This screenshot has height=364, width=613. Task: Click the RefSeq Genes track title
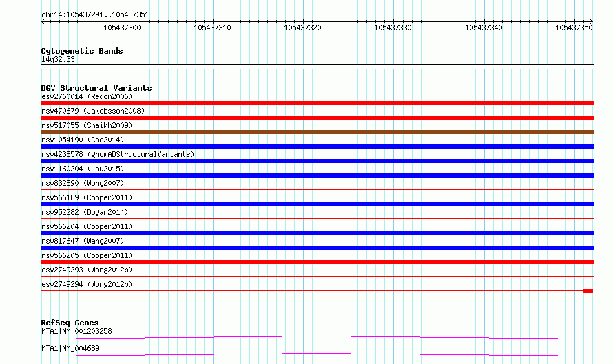point(70,323)
